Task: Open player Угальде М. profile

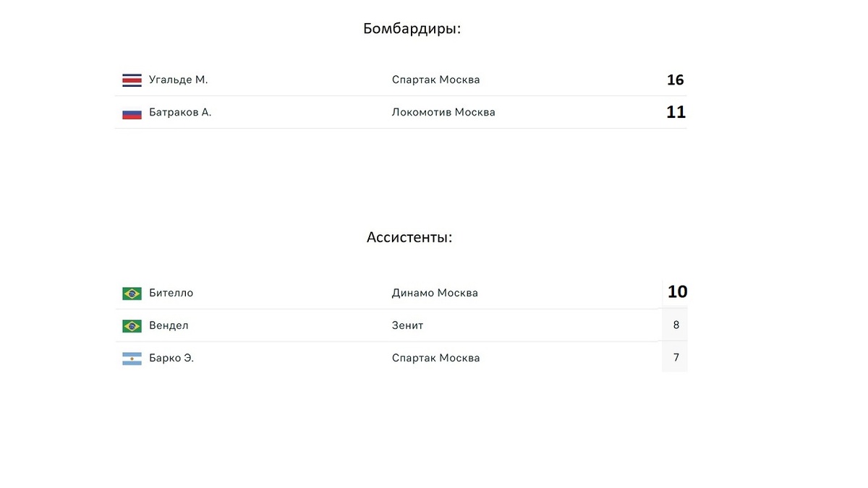Action: (x=178, y=80)
